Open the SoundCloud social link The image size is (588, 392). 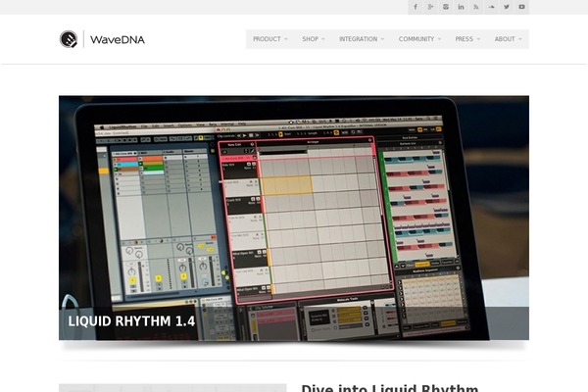[491, 7]
